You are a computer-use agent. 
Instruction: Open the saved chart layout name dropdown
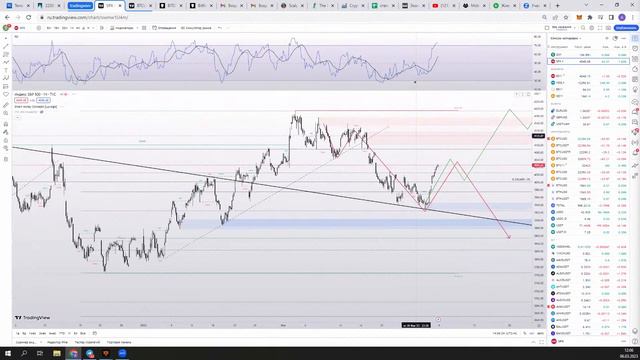pyautogui.click(x=564, y=28)
